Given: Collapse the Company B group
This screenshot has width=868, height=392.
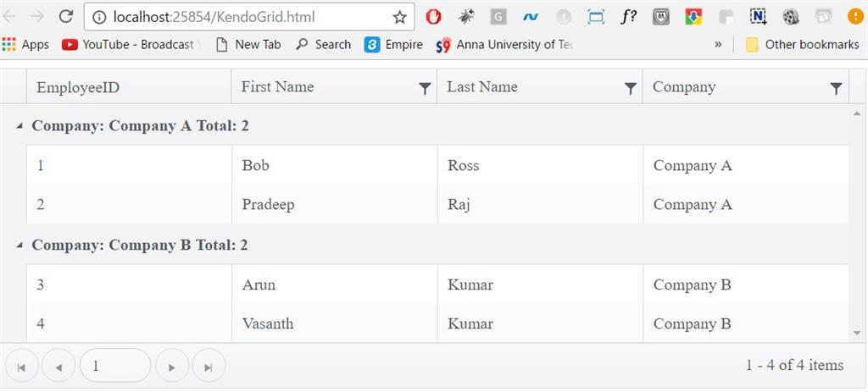Looking at the screenshot, I should pos(19,246).
